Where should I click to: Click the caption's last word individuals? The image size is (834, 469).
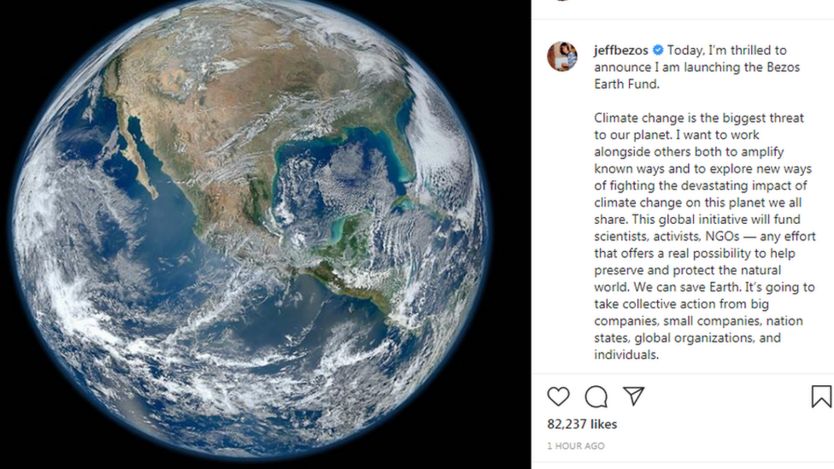(626, 355)
